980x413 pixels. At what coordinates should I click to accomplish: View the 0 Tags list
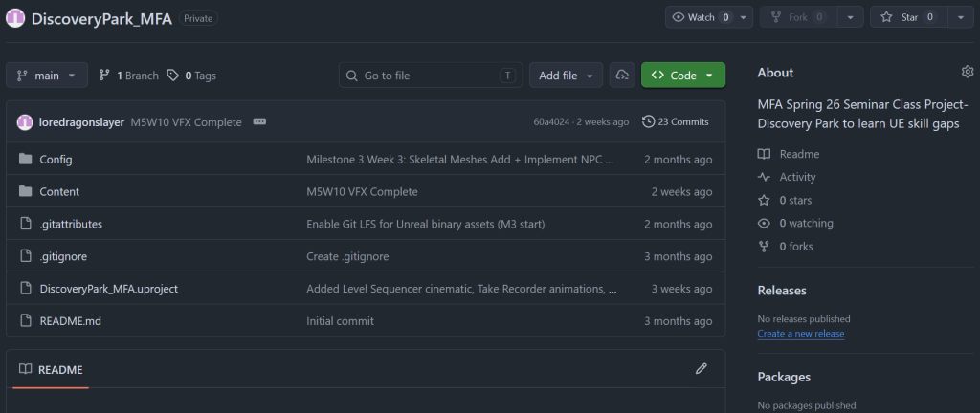pos(191,76)
